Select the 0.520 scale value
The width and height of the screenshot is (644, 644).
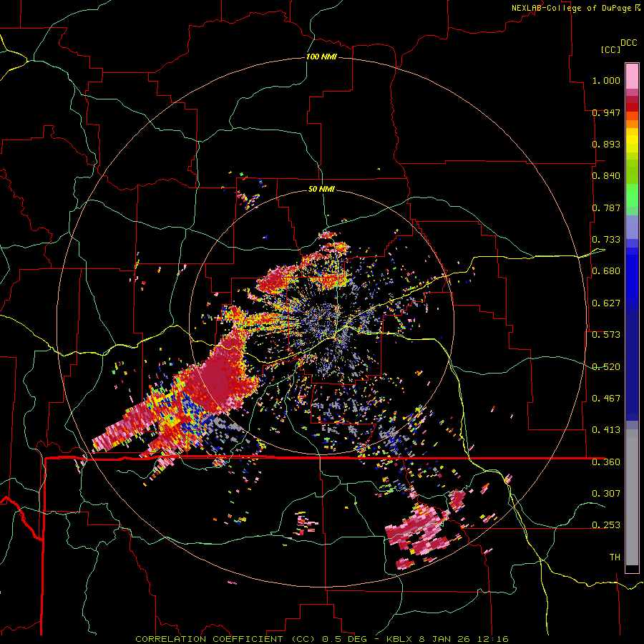tap(606, 367)
